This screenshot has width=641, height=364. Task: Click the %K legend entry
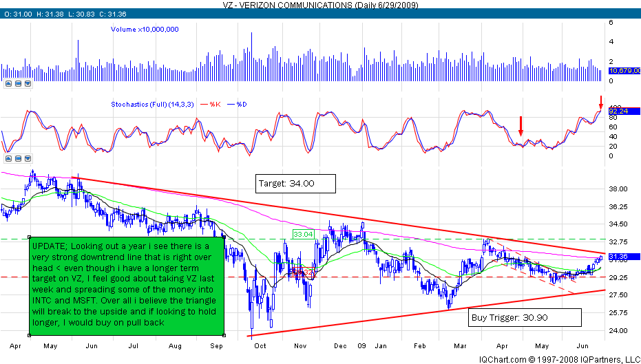pyautogui.click(x=211, y=104)
